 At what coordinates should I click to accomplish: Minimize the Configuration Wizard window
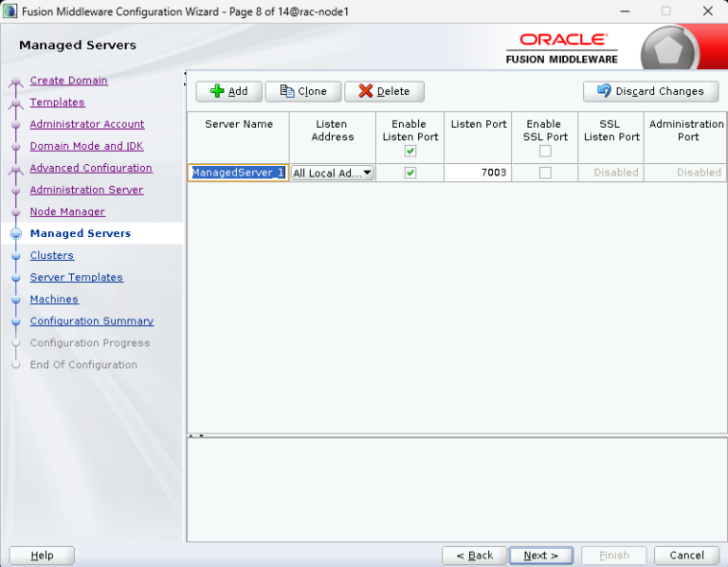(x=625, y=11)
